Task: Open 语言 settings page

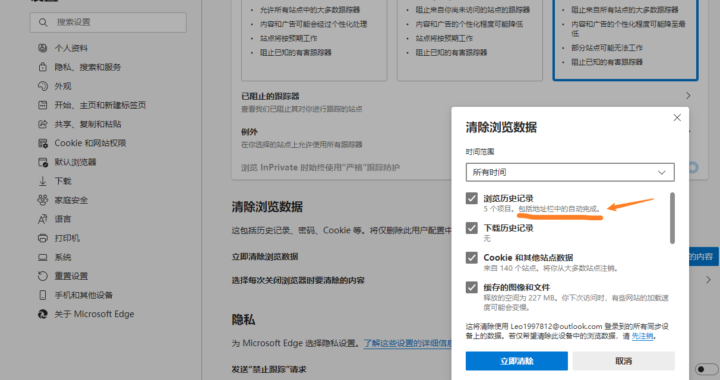Action: pos(63,219)
